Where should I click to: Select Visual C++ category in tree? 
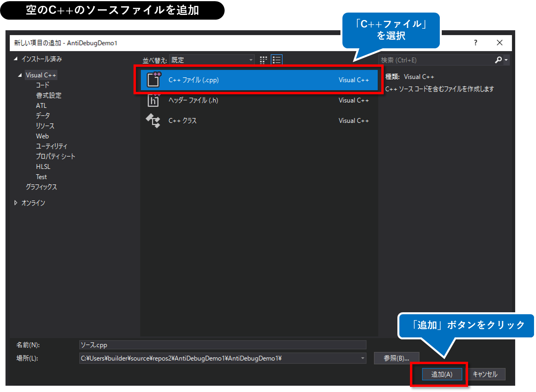click(x=41, y=75)
